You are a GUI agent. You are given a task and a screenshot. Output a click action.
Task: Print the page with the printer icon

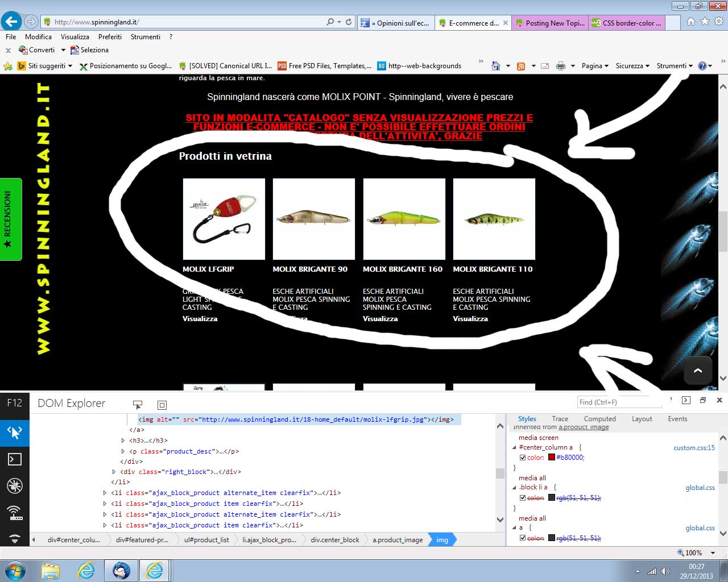click(561, 66)
